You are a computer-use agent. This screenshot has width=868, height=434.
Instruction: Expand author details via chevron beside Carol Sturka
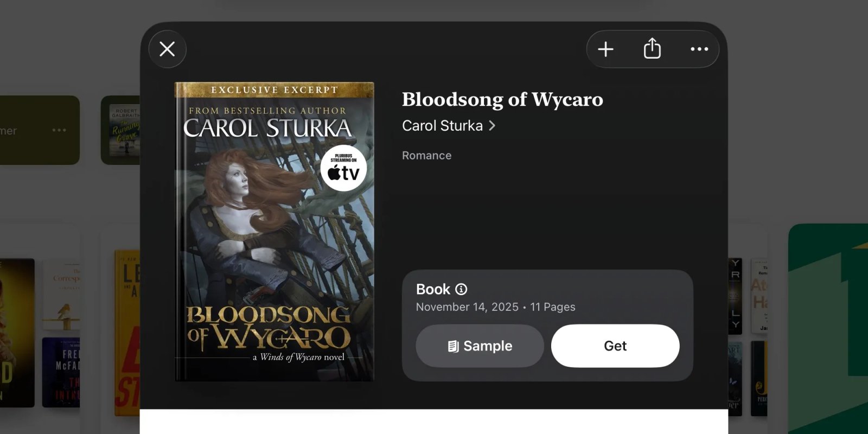click(493, 125)
